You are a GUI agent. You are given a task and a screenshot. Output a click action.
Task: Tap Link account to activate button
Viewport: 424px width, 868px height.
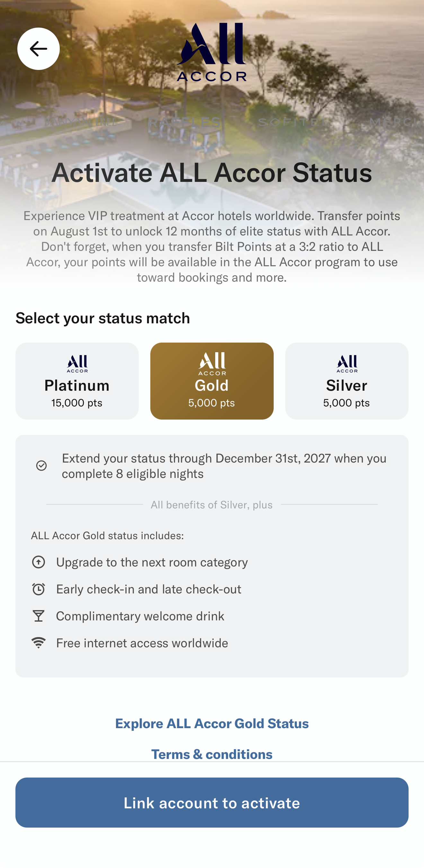point(212,802)
